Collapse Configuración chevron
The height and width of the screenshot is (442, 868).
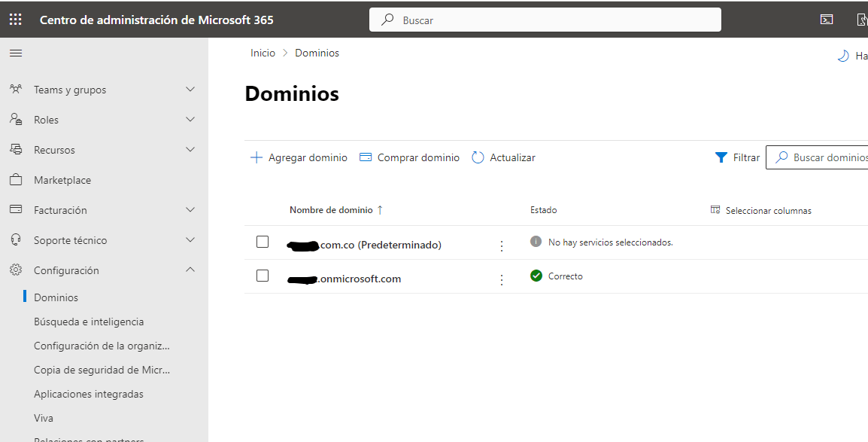(190, 269)
